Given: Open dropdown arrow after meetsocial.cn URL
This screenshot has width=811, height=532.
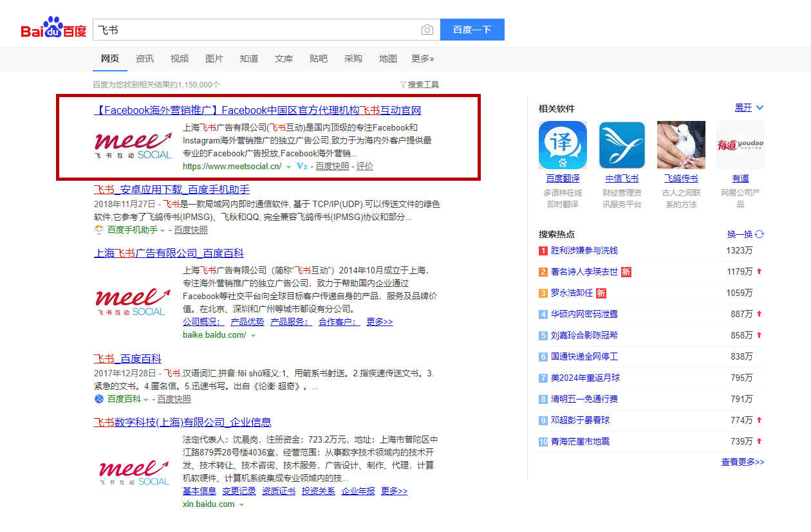Looking at the screenshot, I should click(289, 167).
